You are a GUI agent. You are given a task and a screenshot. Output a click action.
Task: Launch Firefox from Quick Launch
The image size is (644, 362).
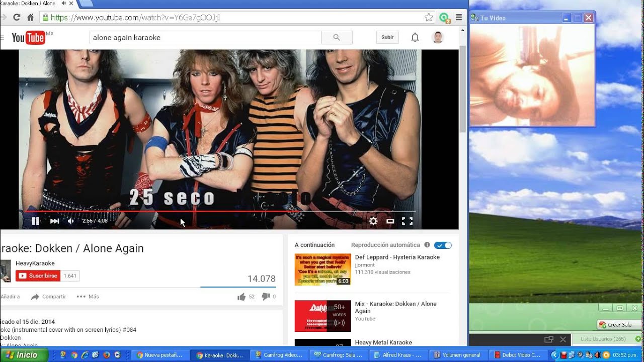coord(106,355)
